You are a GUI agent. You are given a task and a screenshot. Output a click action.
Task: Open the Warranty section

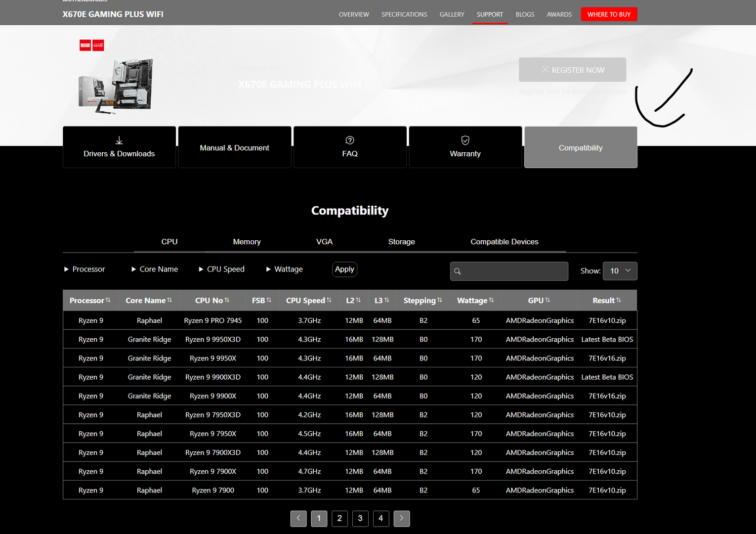(465, 147)
